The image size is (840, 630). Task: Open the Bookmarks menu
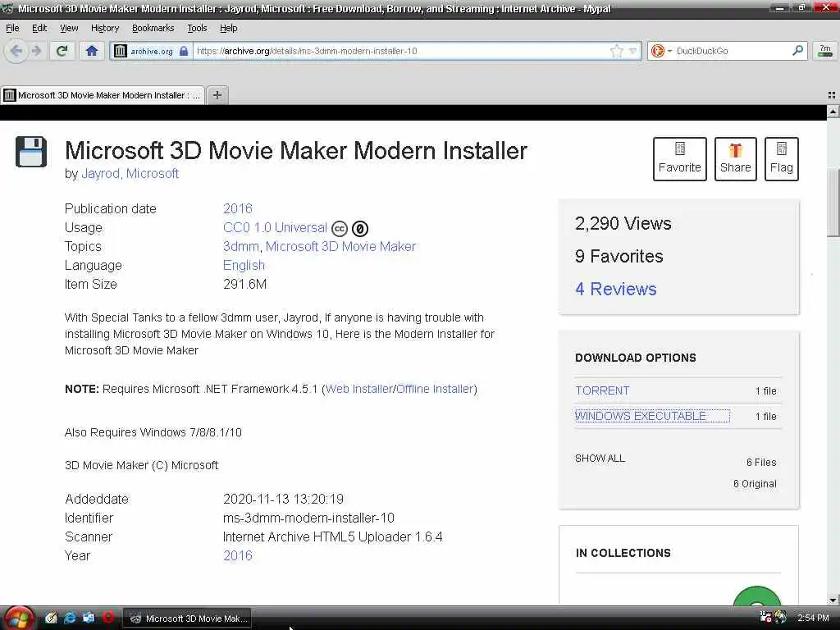tap(153, 28)
